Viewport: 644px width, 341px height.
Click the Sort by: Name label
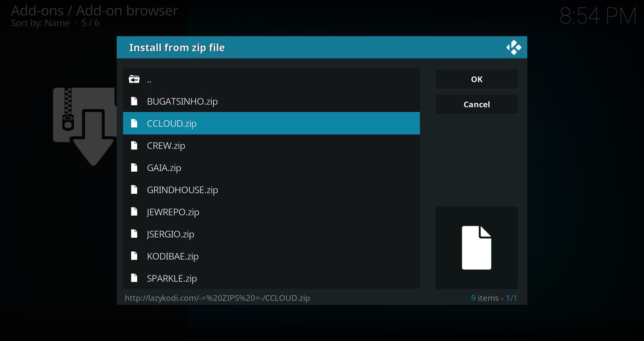[41, 23]
